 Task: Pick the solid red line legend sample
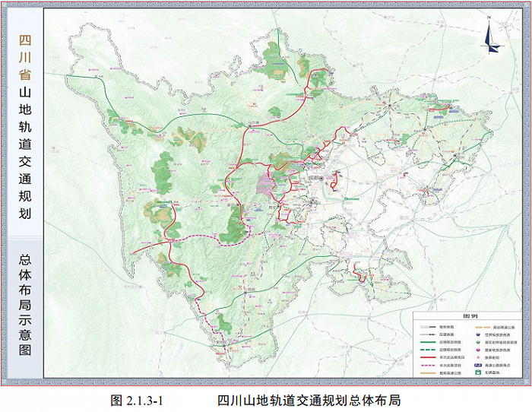[426, 357]
